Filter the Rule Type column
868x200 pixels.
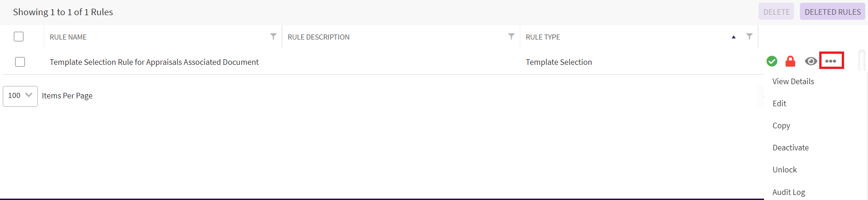(749, 36)
